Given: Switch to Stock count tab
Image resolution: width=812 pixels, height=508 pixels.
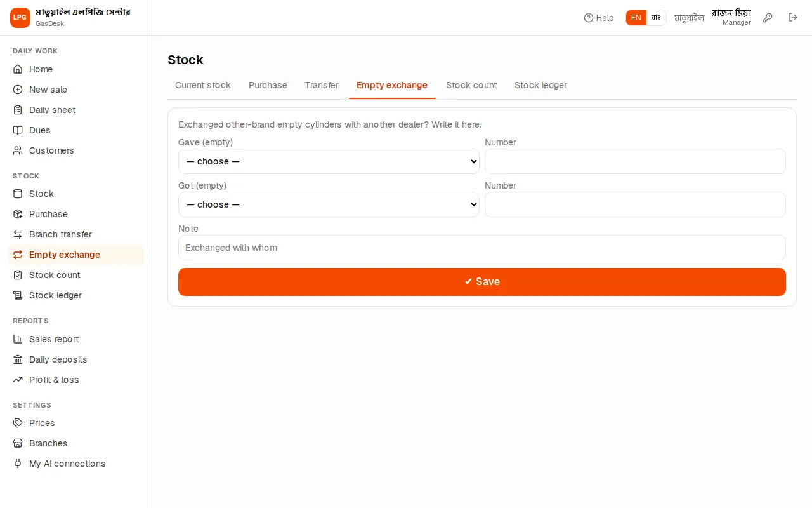Looking at the screenshot, I should coord(471,85).
